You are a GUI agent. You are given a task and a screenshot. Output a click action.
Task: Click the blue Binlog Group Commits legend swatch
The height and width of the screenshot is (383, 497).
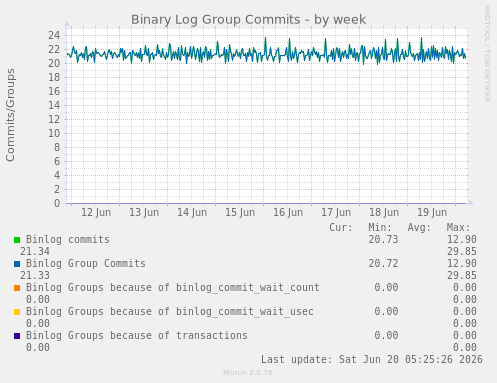(x=17, y=264)
